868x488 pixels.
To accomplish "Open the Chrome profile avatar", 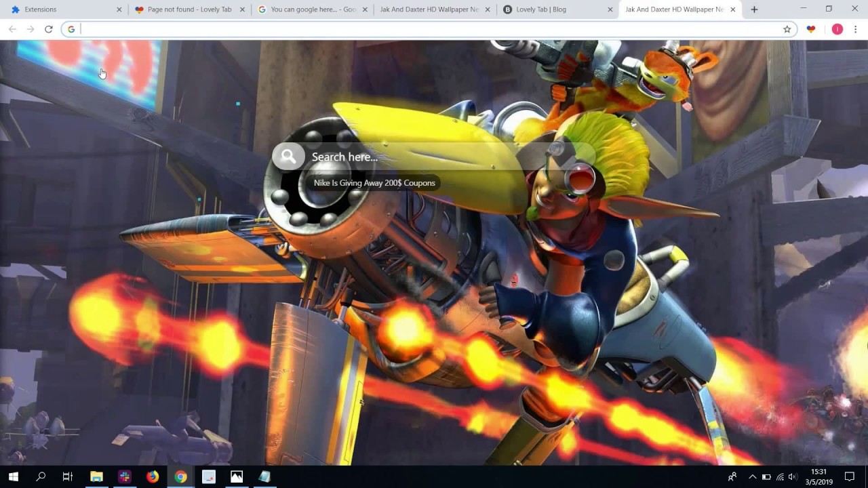I will [837, 29].
